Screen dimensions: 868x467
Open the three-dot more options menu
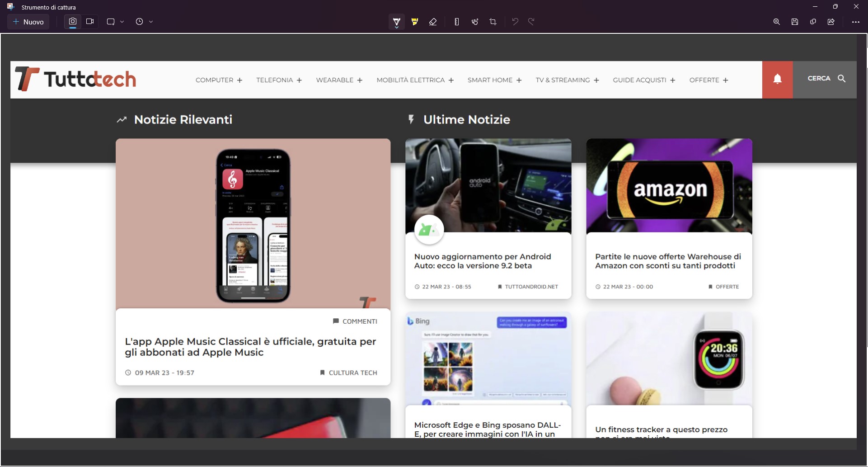tap(855, 22)
